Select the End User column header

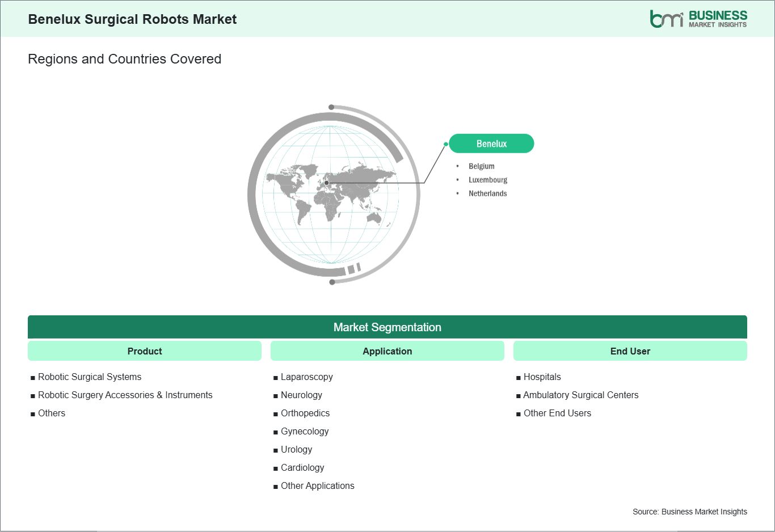point(630,351)
